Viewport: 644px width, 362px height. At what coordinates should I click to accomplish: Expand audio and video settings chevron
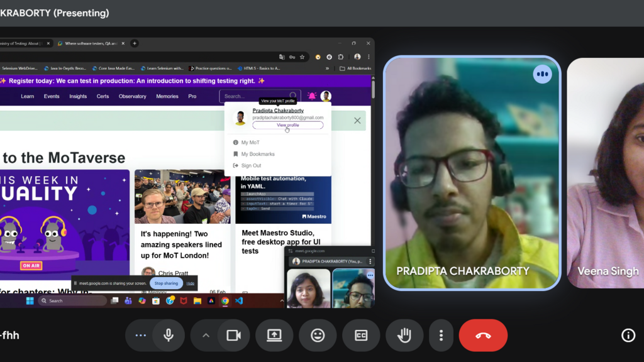pyautogui.click(x=206, y=336)
